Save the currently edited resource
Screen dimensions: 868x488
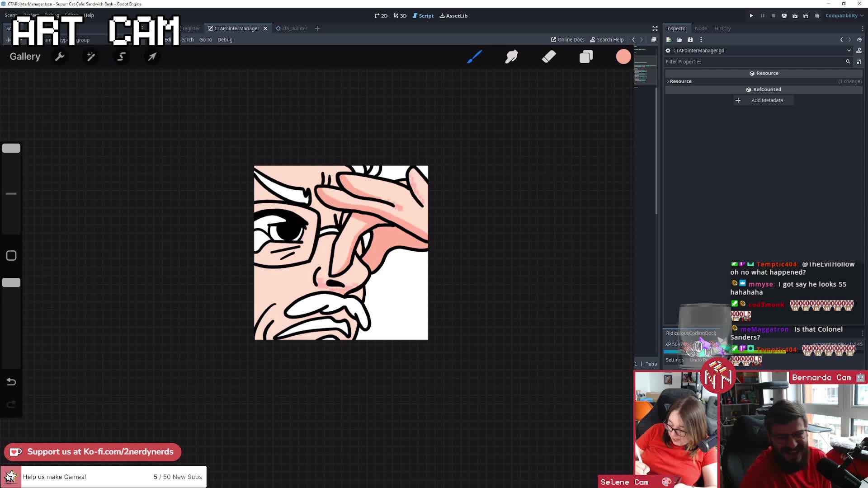pyautogui.click(x=690, y=40)
